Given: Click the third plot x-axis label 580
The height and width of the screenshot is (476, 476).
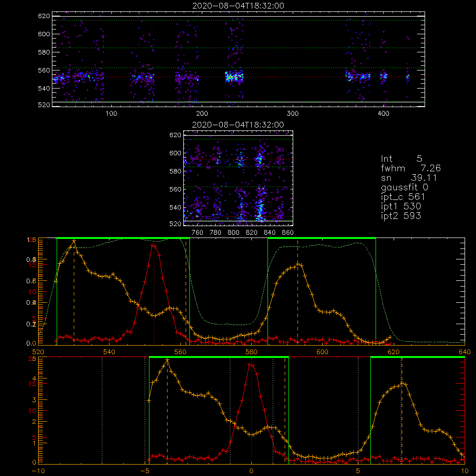Looking at the screenshot, I should pyautogui.click(x=251, y=352).
